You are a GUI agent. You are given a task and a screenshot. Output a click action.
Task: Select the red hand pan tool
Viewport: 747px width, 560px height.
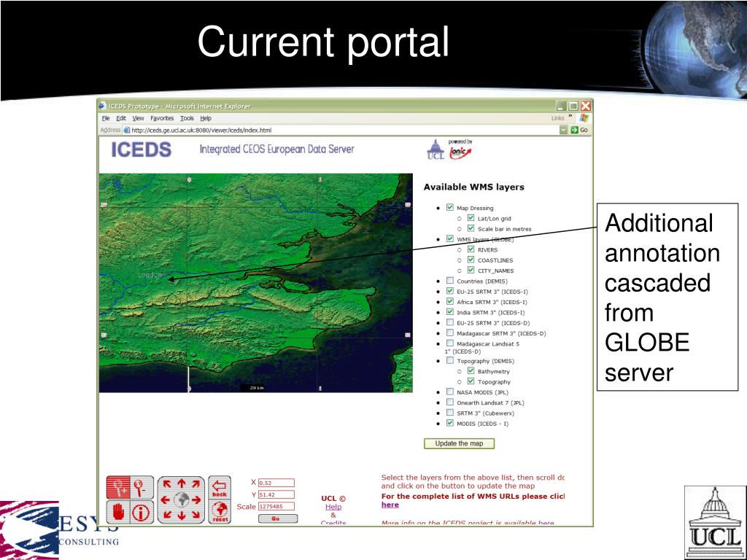point(117,512)
